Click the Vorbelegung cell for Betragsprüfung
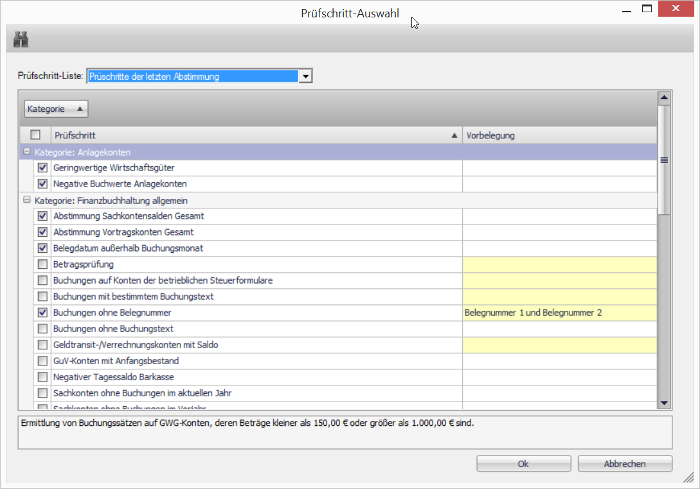Viewport: 700px width, 489px height. (x=559, y=264)
